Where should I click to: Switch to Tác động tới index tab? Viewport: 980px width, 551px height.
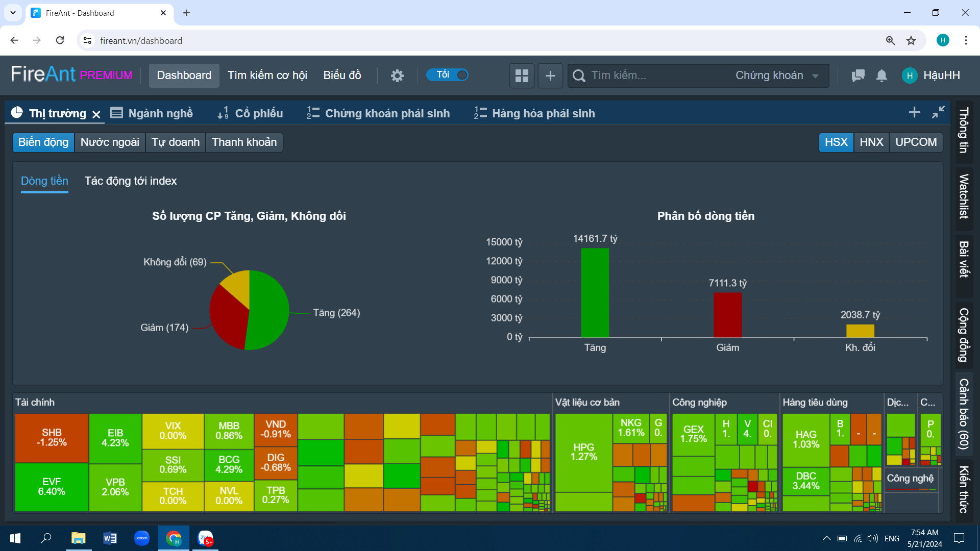click(131, 181)
